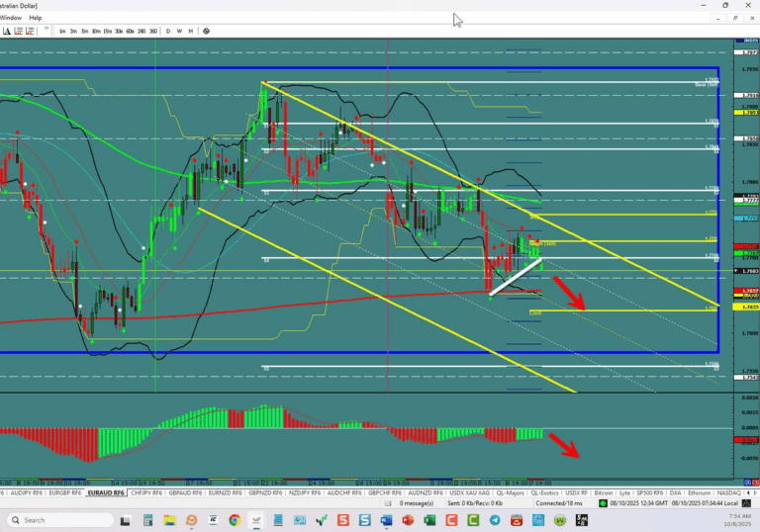Open the red Snagit 'S' taskbar icon

(343, 520)
